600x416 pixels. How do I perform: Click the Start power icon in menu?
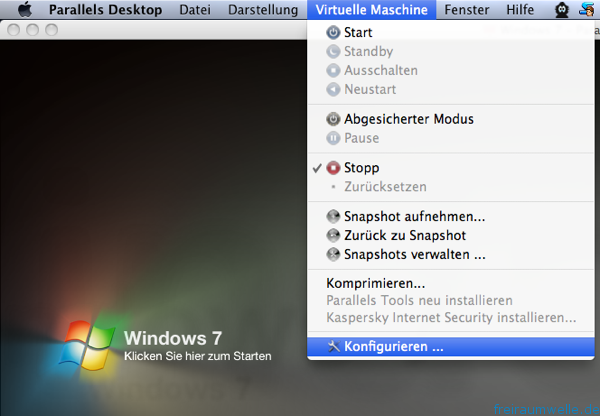[x=334, y=33]
